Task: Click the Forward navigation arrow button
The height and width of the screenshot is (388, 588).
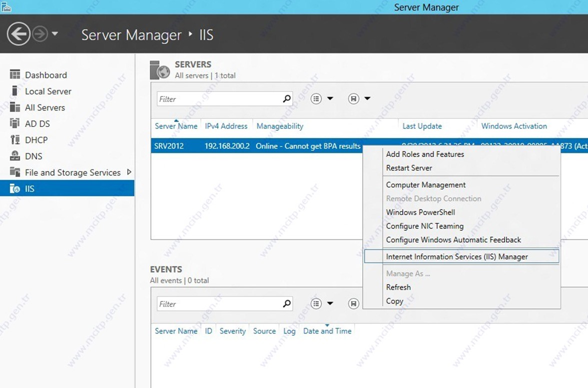Action: point(40,34)
